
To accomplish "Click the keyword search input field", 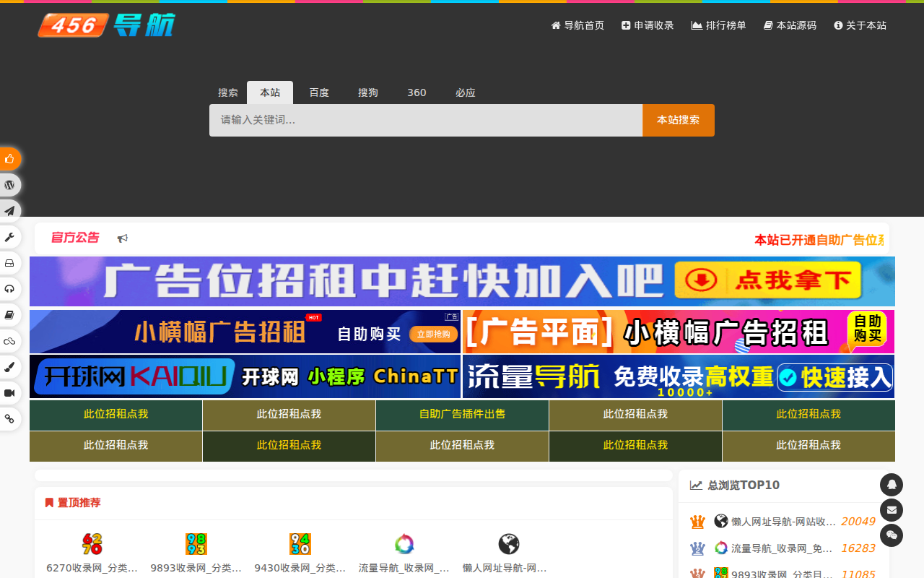I will point(424,120).
